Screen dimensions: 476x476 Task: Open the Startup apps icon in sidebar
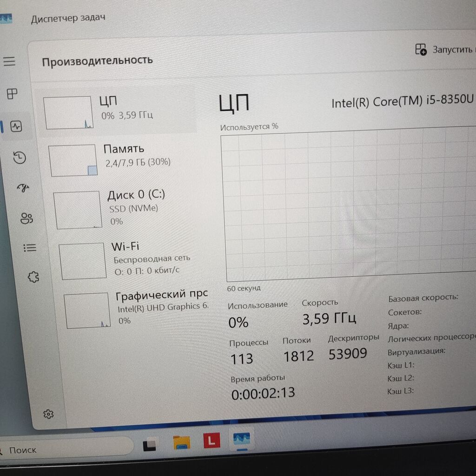coord(23,188)
